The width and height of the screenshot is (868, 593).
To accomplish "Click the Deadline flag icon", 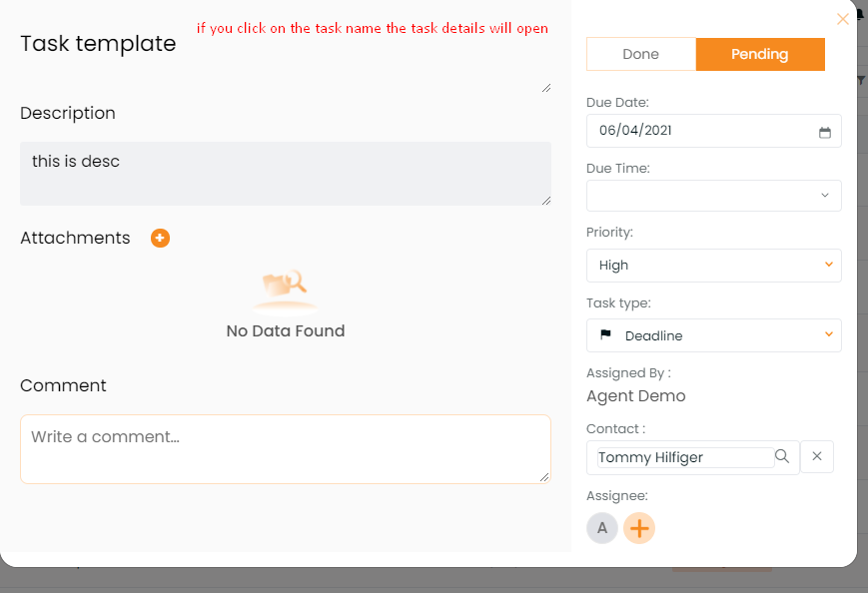I will coord(605,334).
